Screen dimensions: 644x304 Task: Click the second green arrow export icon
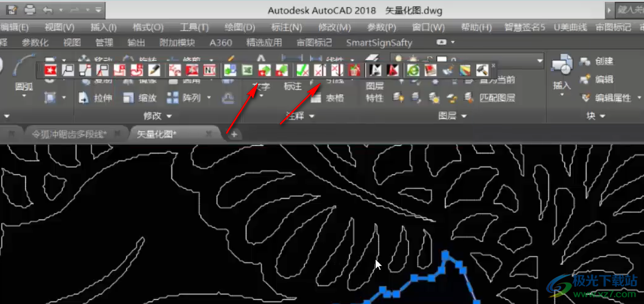click(x=281, y=70)
